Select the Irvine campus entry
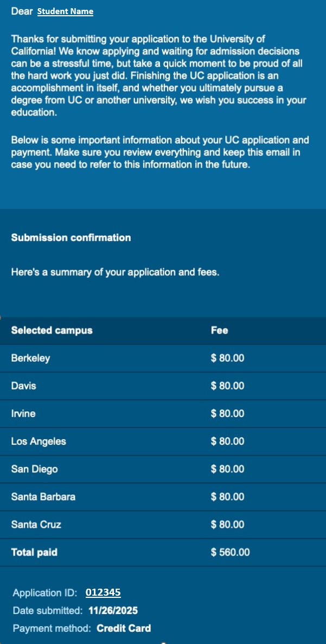Viewport: 326px width, 644px height. pyautogui.click(x=23, y=413)
